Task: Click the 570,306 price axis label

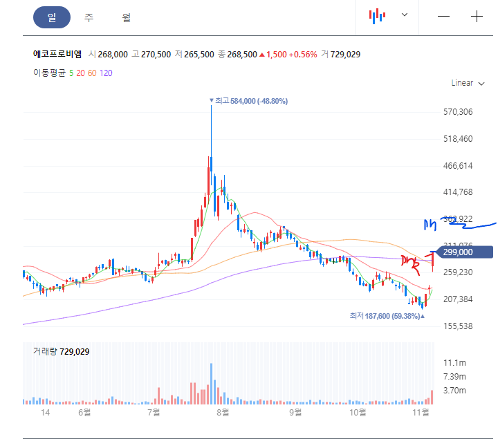Action: coord(458,112)
